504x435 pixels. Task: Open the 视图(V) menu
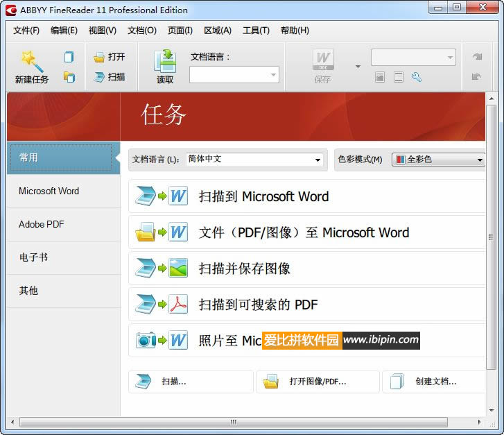[103, 31]
